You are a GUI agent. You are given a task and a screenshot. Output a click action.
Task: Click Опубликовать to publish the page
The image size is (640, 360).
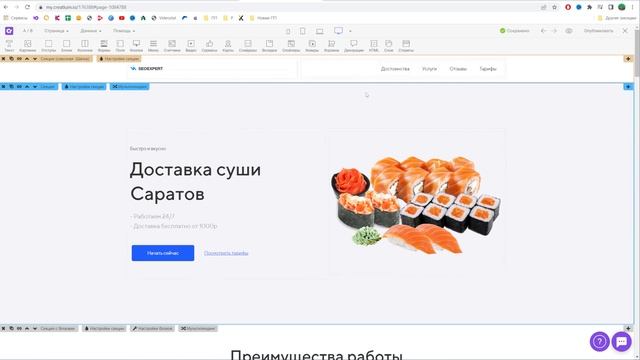click(x=598, y=31)
